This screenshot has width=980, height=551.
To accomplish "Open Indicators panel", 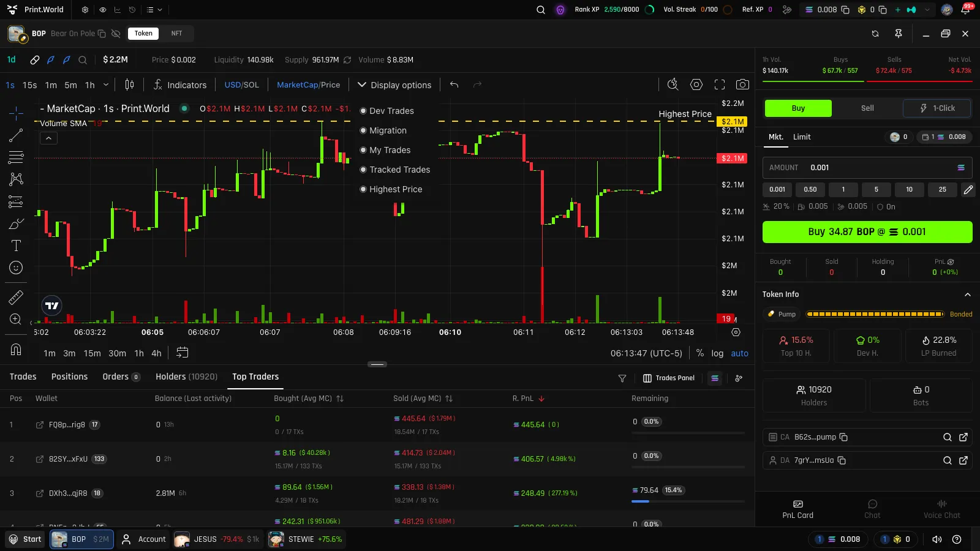I will point(180,84).
